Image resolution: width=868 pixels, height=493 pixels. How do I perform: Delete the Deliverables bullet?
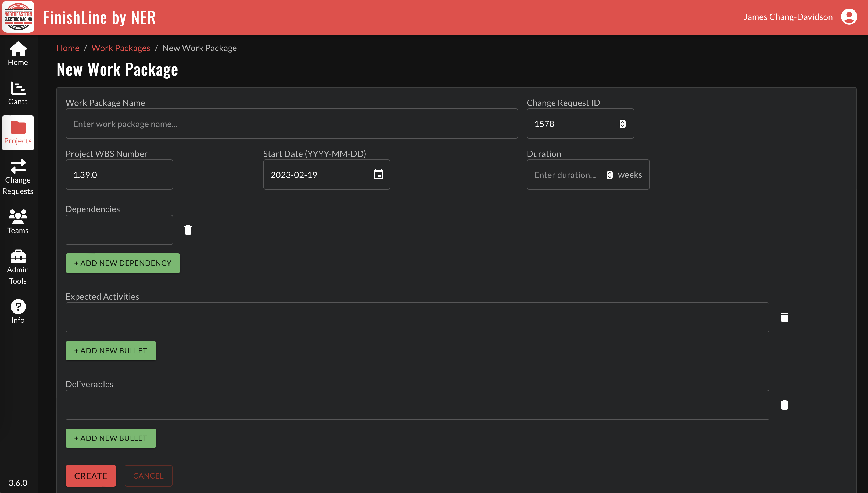click(785, 405)
